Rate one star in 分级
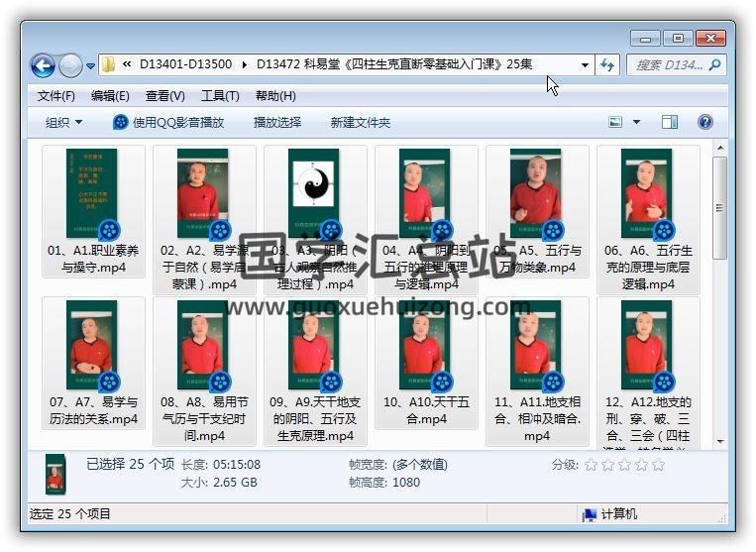 [592, 465]
